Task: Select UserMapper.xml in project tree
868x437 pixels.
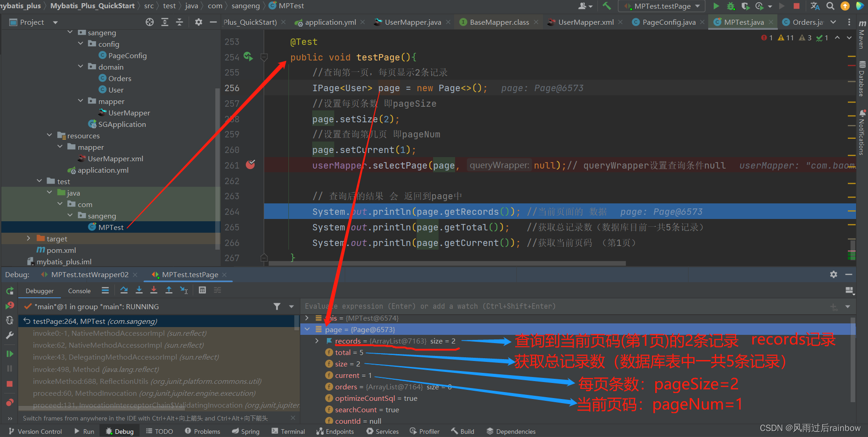Action: click(x=115, y=158)
